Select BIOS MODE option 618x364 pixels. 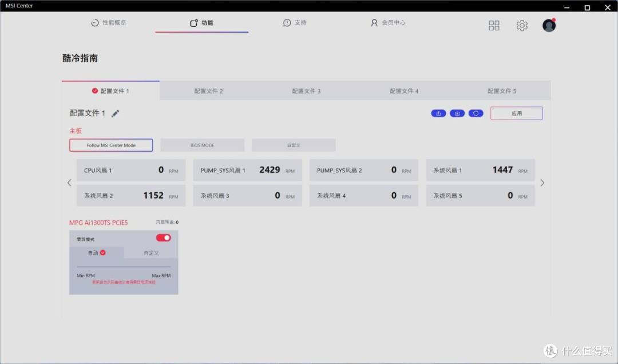coord(202,145)
